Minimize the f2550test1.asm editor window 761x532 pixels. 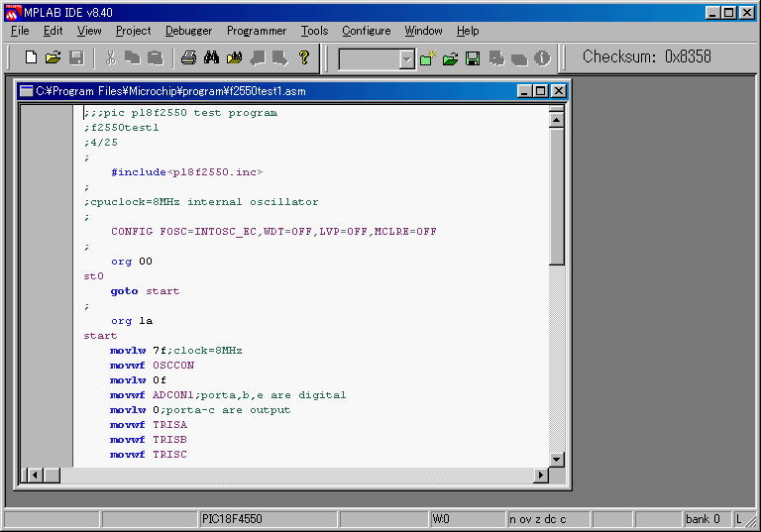tap(524, 91)
